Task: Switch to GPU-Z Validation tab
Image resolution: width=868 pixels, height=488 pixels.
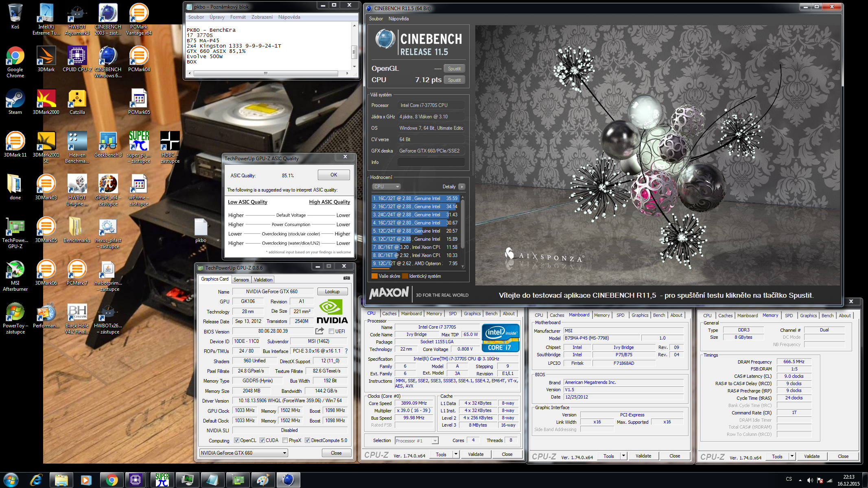Action: tap(263, 279)
